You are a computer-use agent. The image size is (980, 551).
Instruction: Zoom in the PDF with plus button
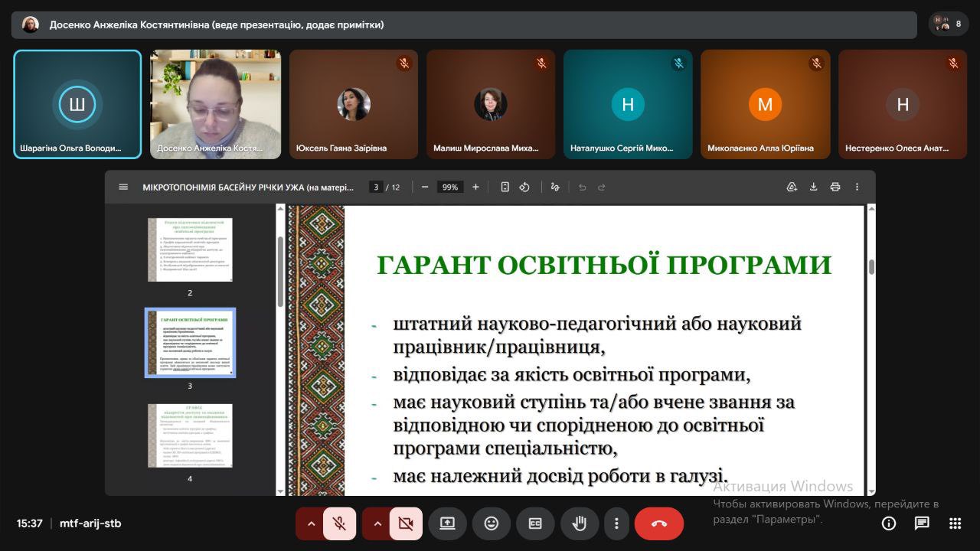(x=475, y=187)
